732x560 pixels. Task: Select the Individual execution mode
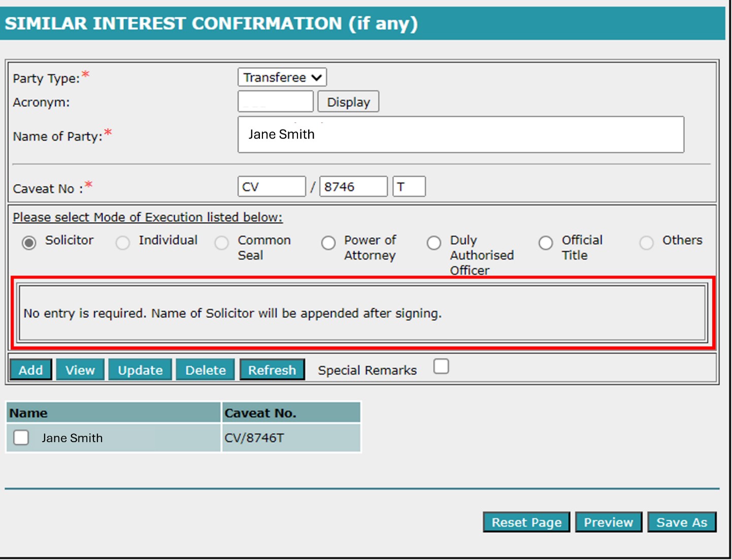coord(123,243)
